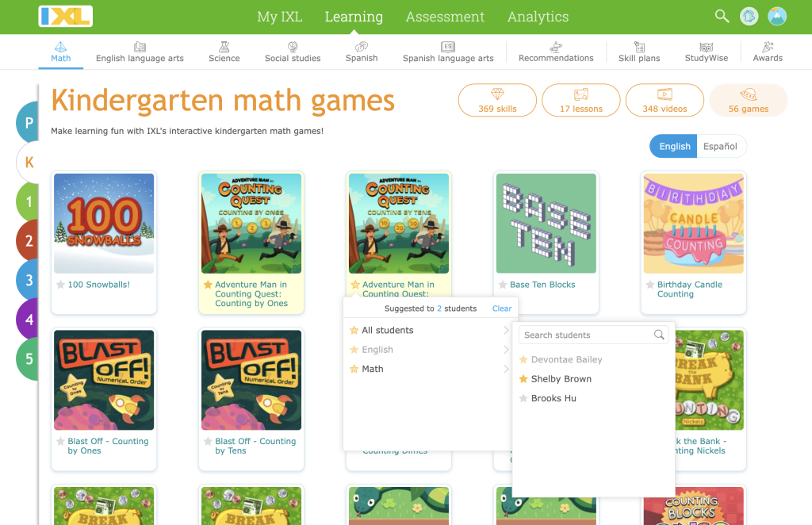Open Recommendations
812x525 pixels.
pos(556,52)
